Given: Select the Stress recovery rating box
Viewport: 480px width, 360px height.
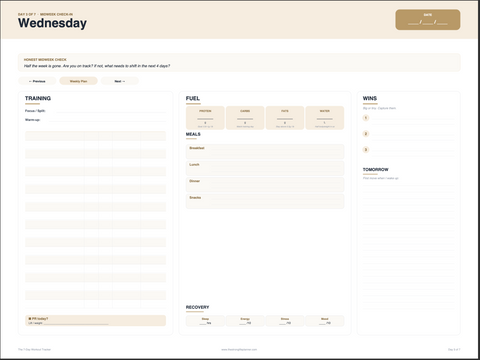Looking at the screenshot, I should click(285, 321).
